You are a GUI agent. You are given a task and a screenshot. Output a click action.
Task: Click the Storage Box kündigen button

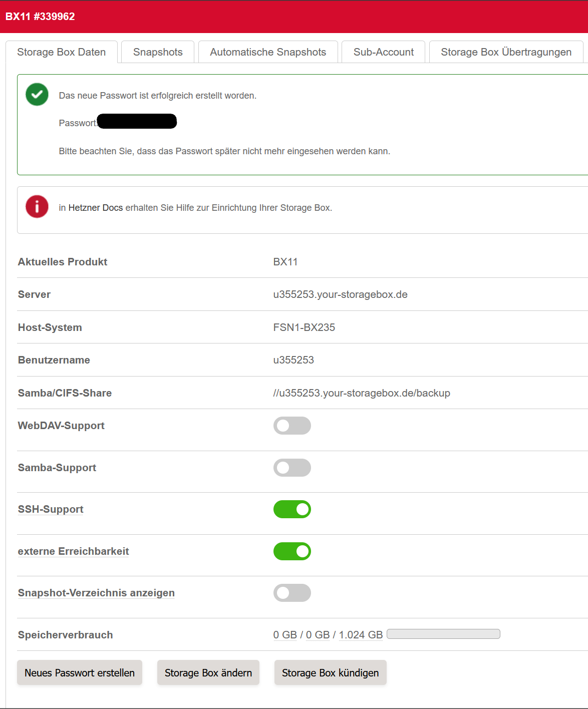(x=331, y=672)
